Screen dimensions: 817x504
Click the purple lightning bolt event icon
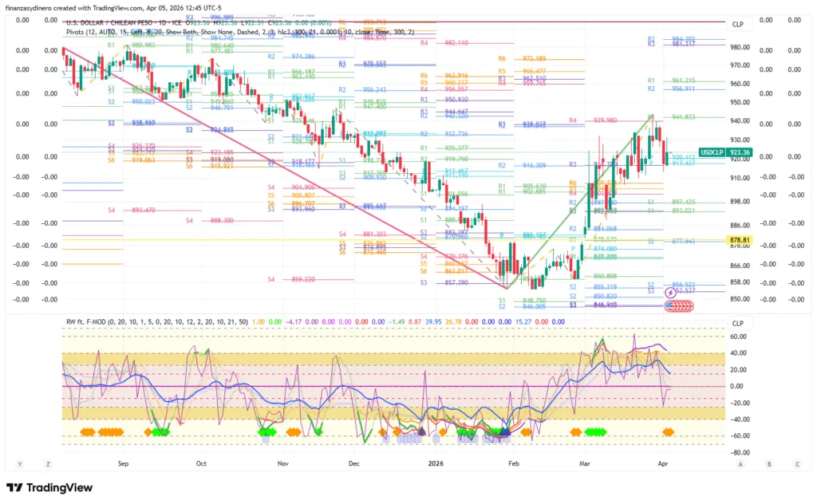point(671,293)
